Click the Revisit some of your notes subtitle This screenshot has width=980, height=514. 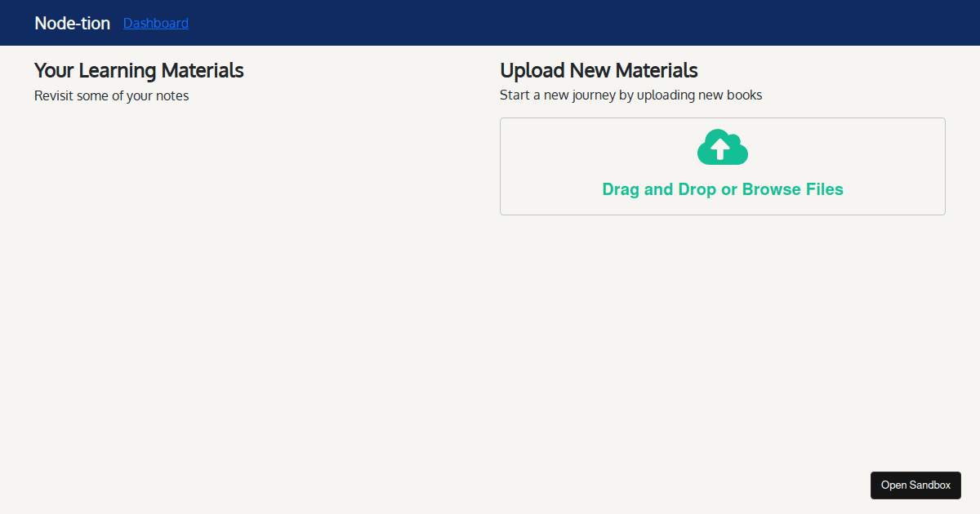click(x=111, y=95)
